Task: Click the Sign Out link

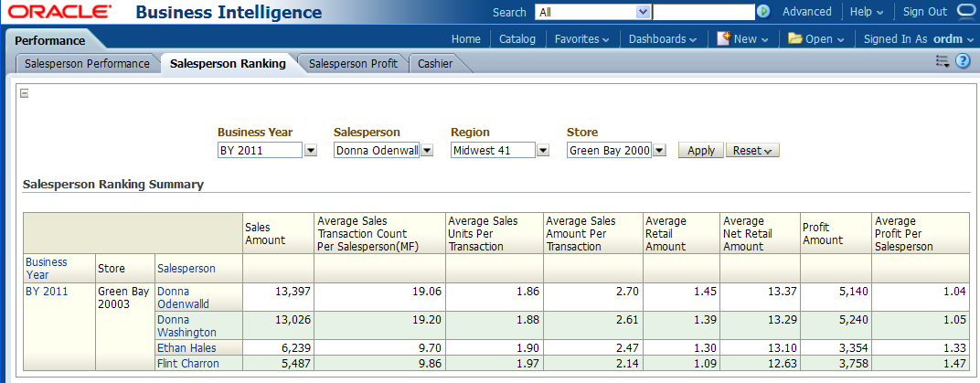Action: [x=924, y=12]
